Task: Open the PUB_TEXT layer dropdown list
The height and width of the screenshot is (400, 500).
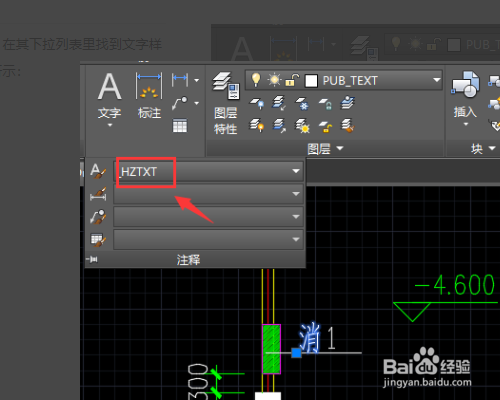Action: (x=436, y=80)
